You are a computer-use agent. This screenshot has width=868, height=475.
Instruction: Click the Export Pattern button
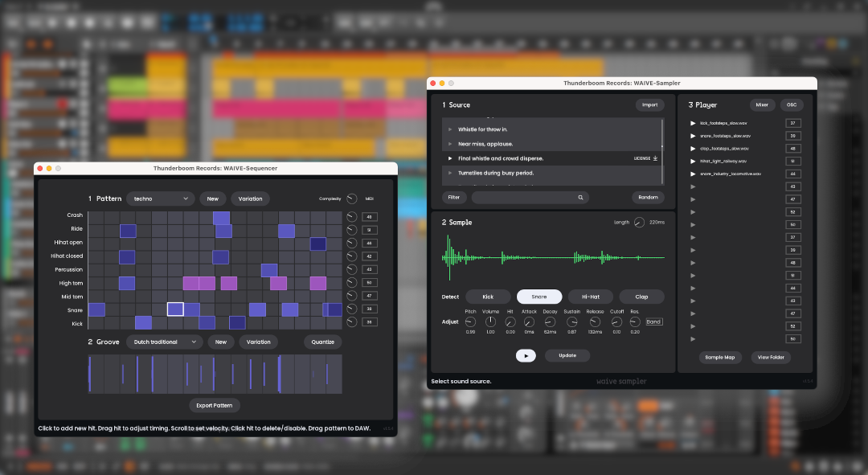pyautogui.click(x=215, y=405)
